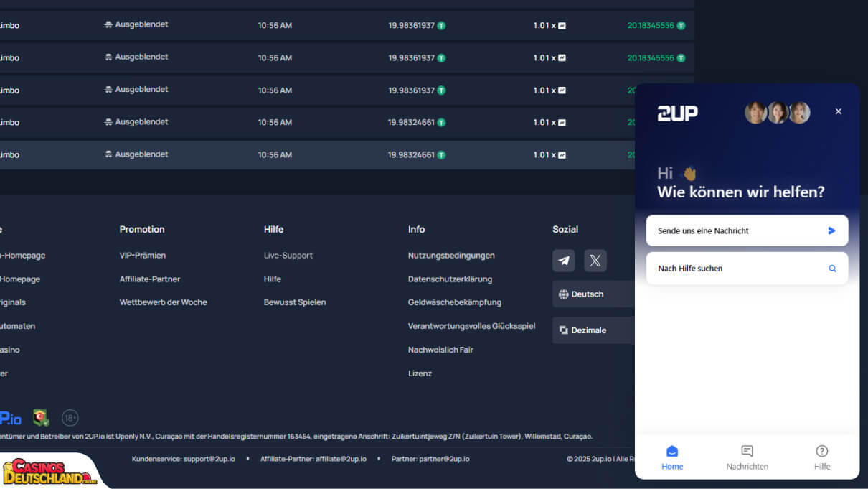This screenshot has height=489, width=868.
Task: Click the 18+ age restriction badge
Action: tap(70, 418)
